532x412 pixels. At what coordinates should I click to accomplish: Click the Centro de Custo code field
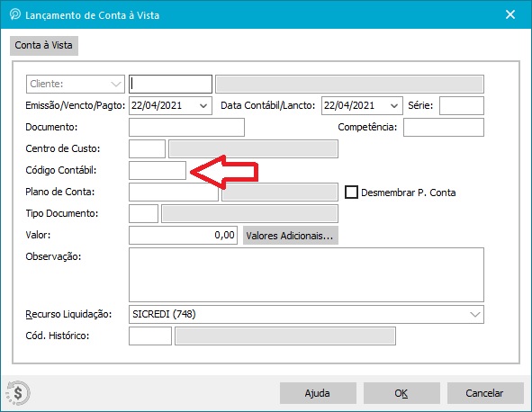[x=147, y=148]
